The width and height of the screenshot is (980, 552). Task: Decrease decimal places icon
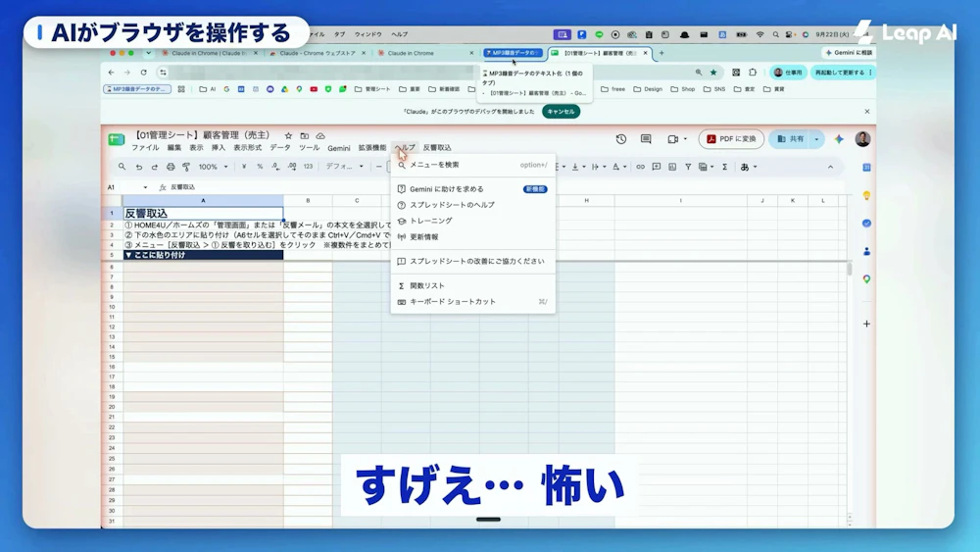275,167
